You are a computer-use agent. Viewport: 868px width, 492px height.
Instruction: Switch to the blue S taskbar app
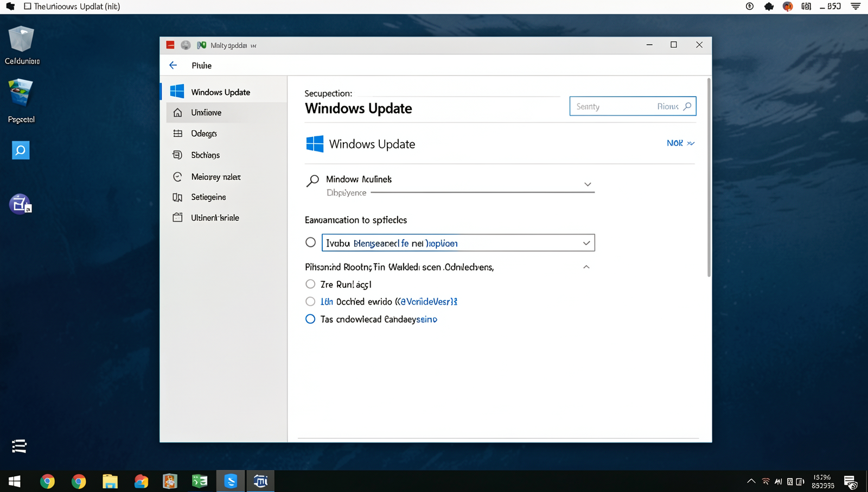coord(231,481)
